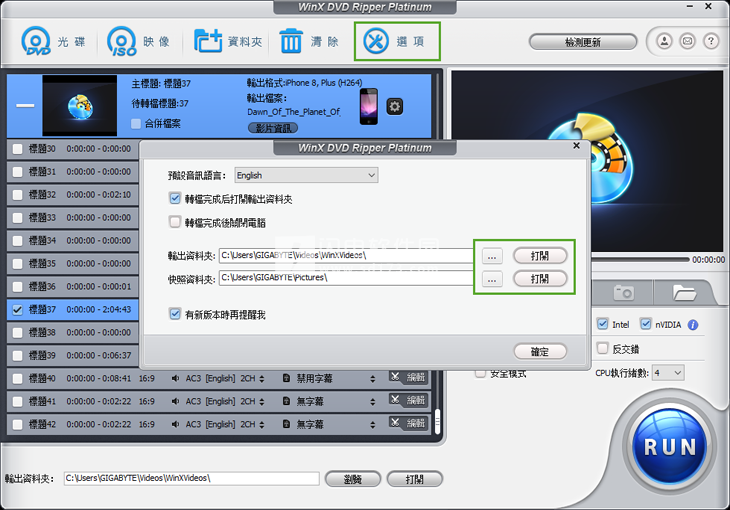
Task: Edit the output folder path in dialog
Action: click(x=347, y=255)
